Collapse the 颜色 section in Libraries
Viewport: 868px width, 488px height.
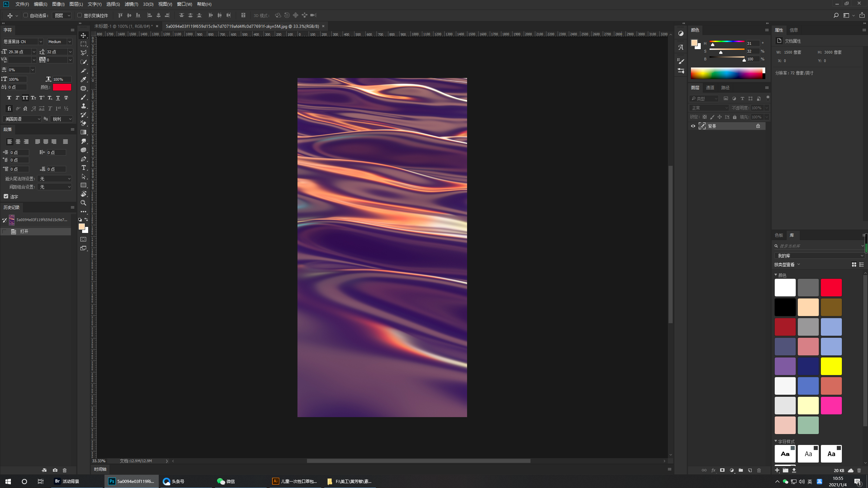pyautogui.click(x=776, y=275)
